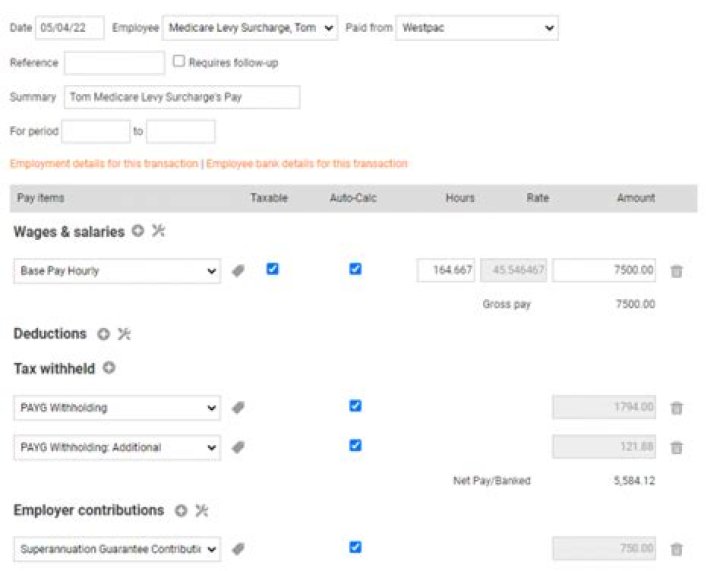
Task: Uncheck Taxable for Base Pay Hourly
Action: pos(272,269)
